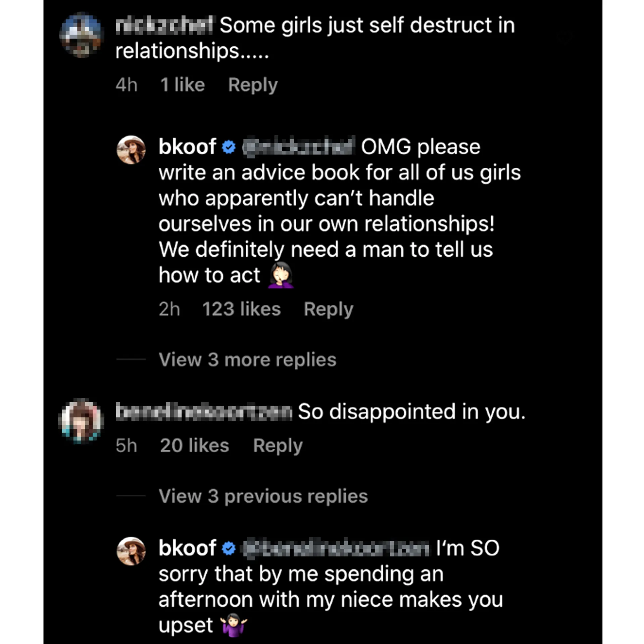Image resolution: width=644 pixels, height=644 pixels.
Task: Show the 20 likes list
Action: [x=194, y=446]
